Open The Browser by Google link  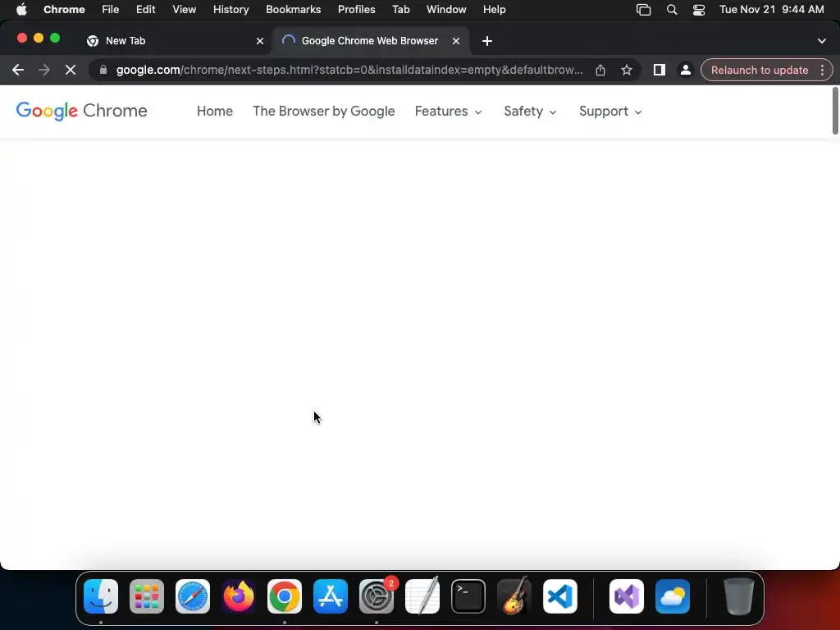323,112
